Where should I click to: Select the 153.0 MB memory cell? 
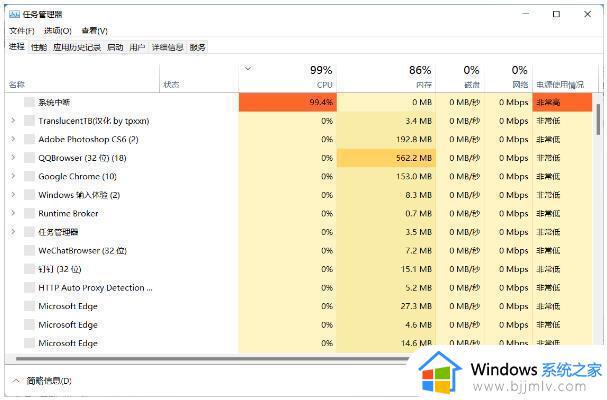(386, 177)
